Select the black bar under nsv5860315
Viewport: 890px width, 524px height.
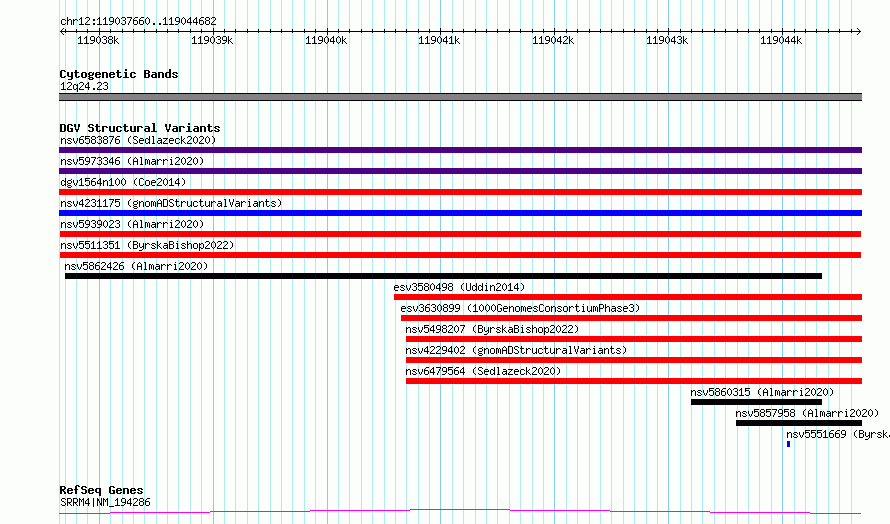tap(756, 402)
